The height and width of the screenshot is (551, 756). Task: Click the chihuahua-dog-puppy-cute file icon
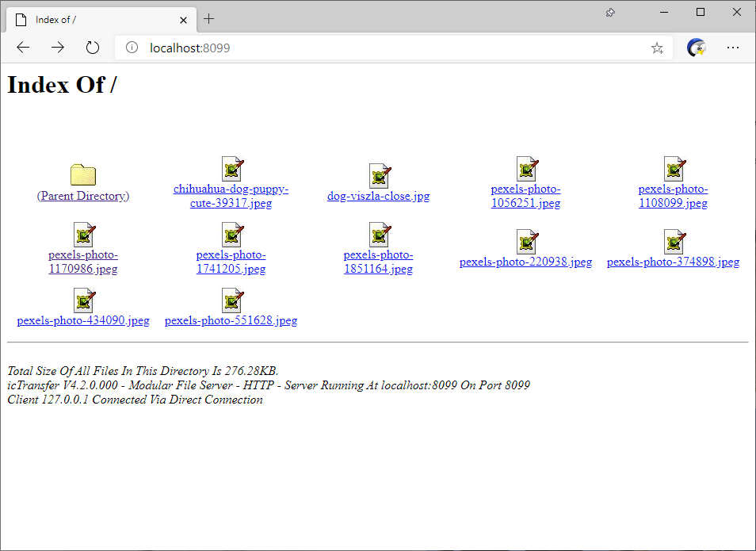[x=231, y=168]
